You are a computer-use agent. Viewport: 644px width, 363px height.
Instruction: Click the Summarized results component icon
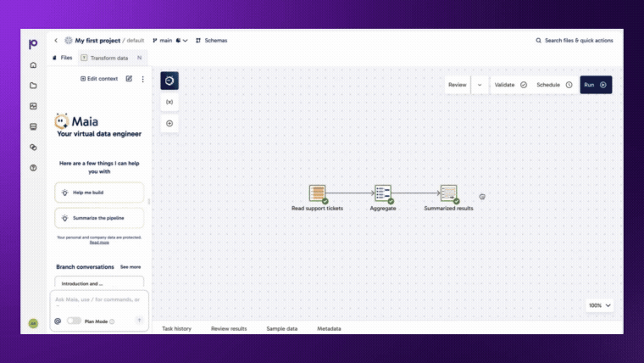pyautogui.click(x=448, y=193)
